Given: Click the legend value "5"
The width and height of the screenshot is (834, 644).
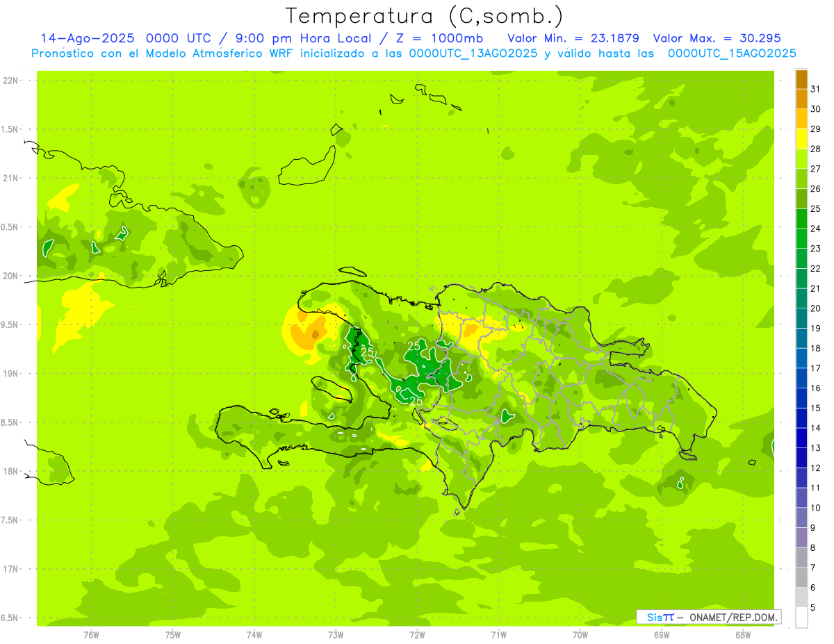Looking at the screenshot, I should [813, 608].
